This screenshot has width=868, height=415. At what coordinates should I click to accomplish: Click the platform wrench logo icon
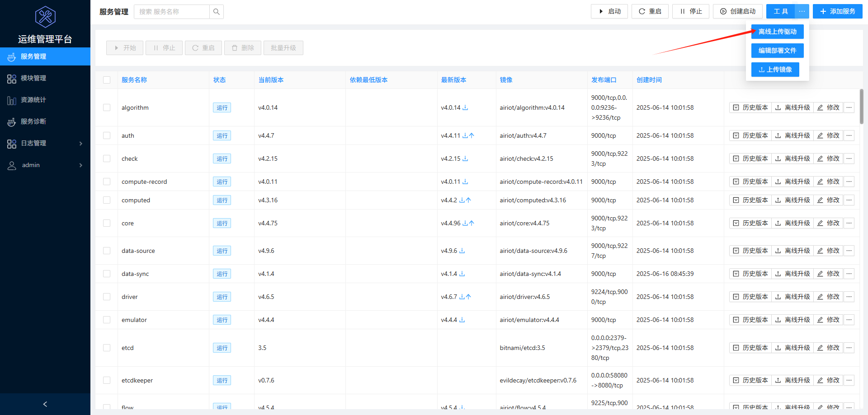(45, 17)
